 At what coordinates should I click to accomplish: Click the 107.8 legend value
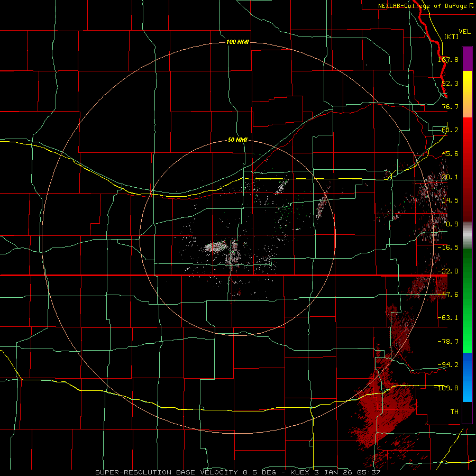coord(448,59)
